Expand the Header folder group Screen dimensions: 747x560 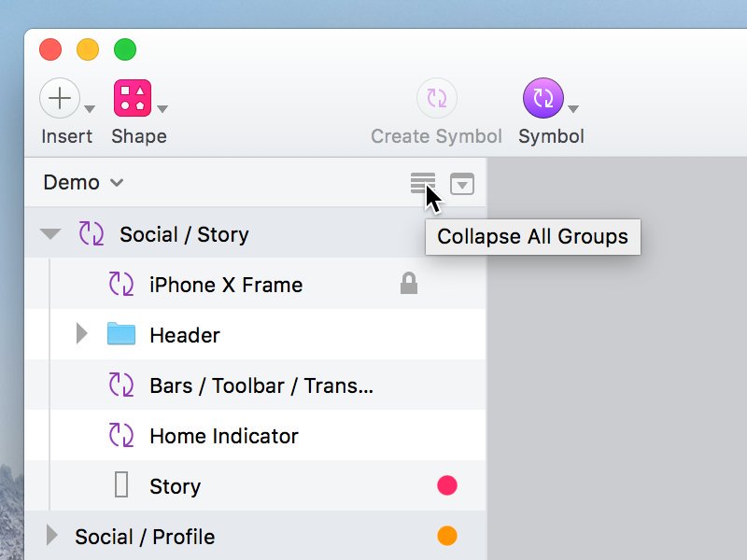(x=81, y=333)
